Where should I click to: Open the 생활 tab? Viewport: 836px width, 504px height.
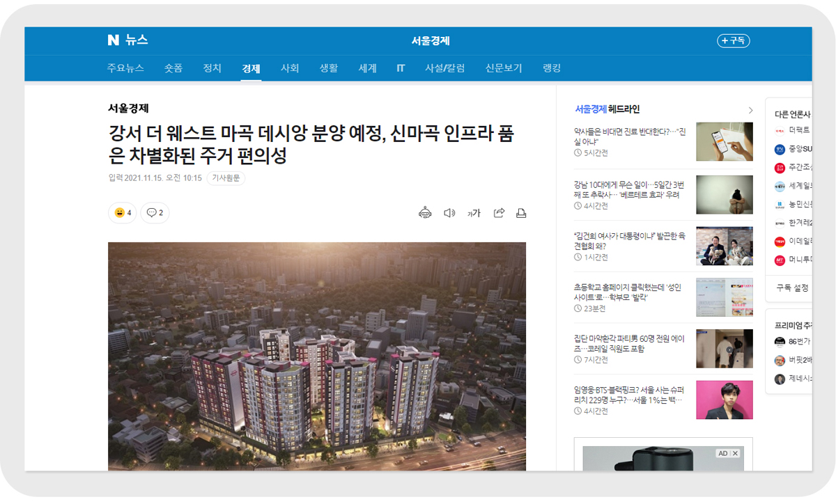[329, 68]
